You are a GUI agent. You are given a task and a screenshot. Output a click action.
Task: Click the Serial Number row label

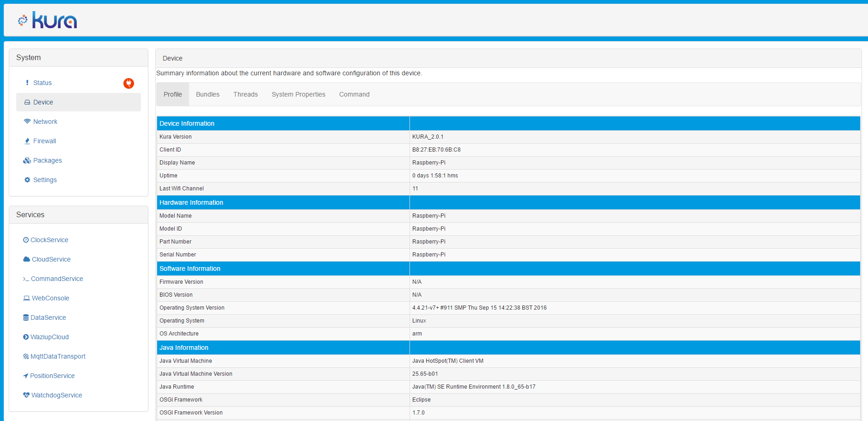[x=177, y=255]
